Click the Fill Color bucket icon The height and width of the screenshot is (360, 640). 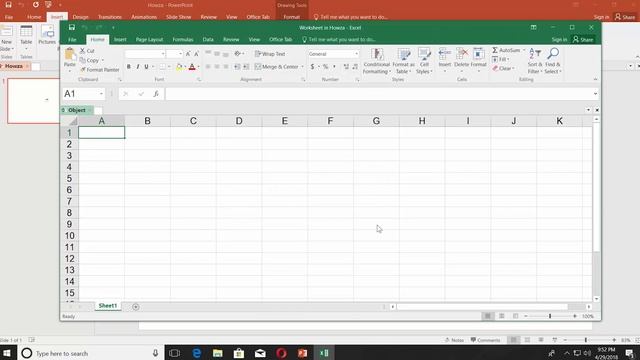(179, 67)
